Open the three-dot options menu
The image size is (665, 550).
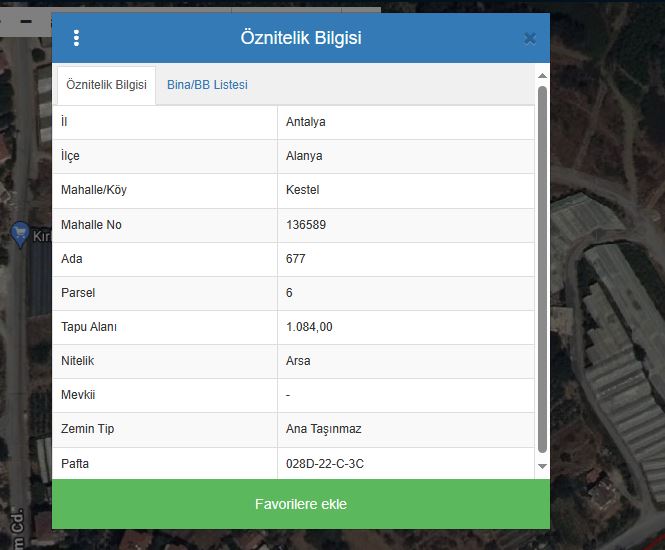(x=76, y=38)
